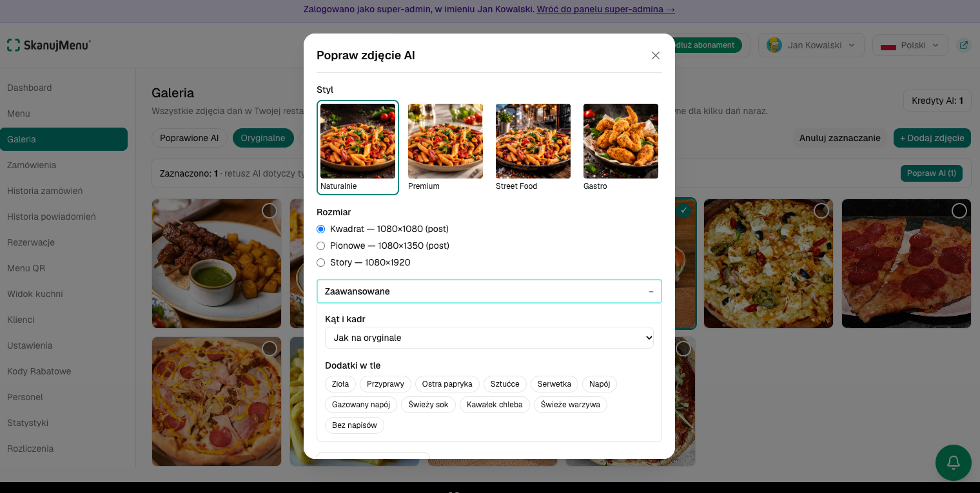Enable the Gazowany napój chip
The height and width of the screenshot is (493, 980).
(361, 405)
